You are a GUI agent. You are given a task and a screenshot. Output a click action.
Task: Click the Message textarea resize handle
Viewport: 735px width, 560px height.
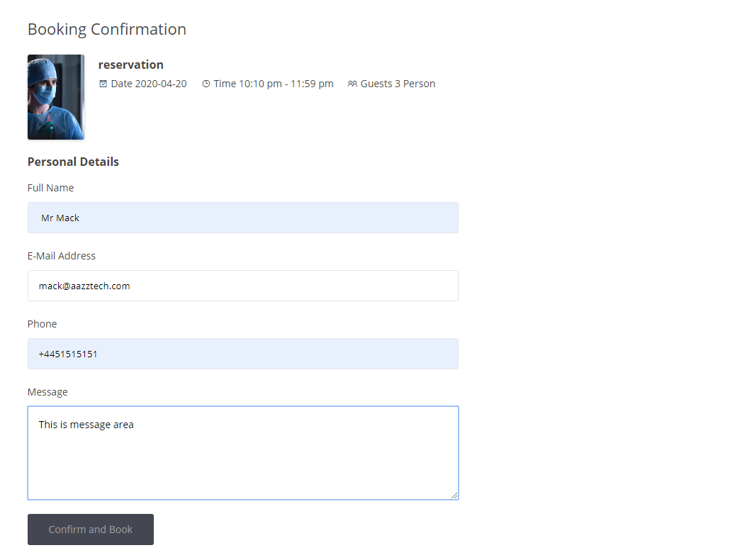click(x=454, y=495)
